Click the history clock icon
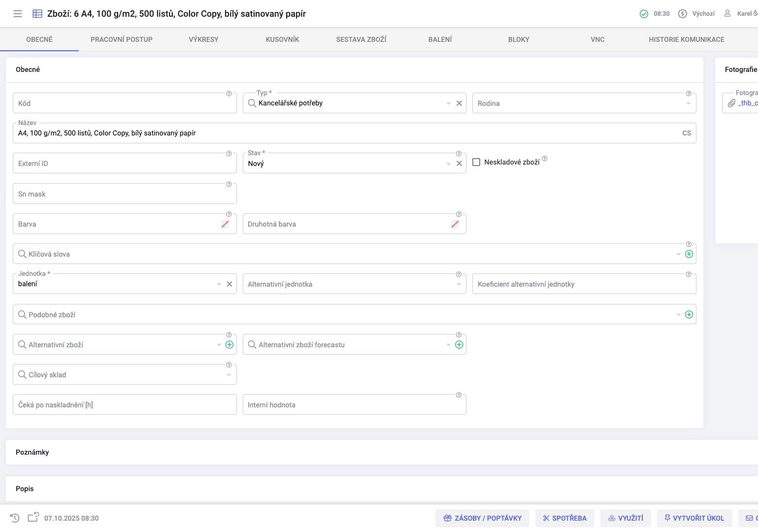 (x=15, y=518)
